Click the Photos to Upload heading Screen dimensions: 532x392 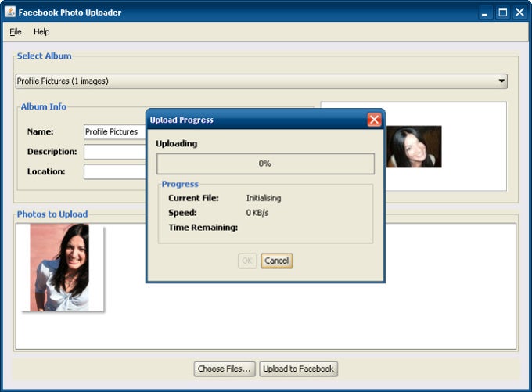[x=52, y=214]
